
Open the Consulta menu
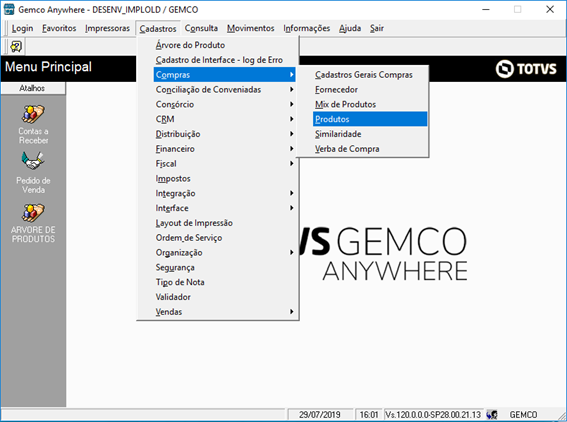pyautogui.click(x=201, y=28)
